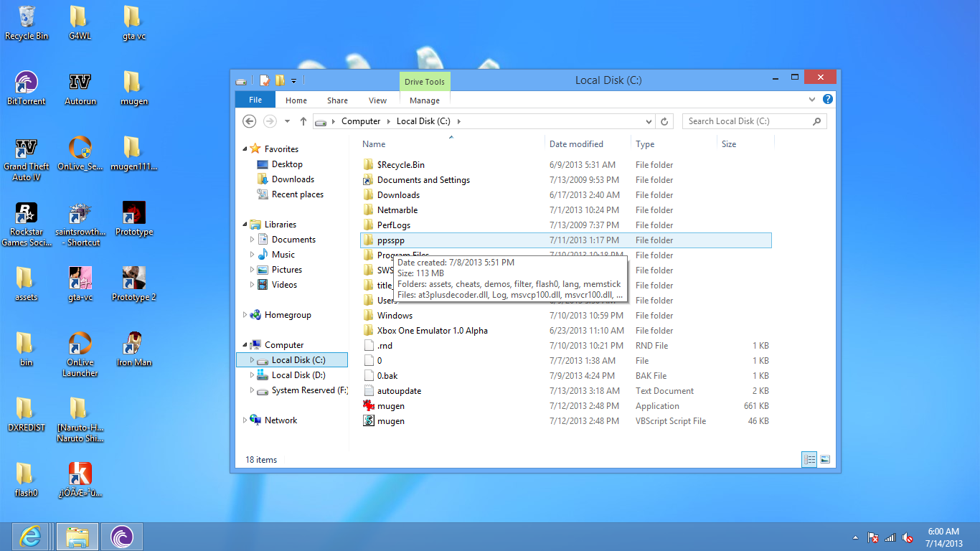Click the volume speaker tray icon
The image size is (980, 551).
908,537
